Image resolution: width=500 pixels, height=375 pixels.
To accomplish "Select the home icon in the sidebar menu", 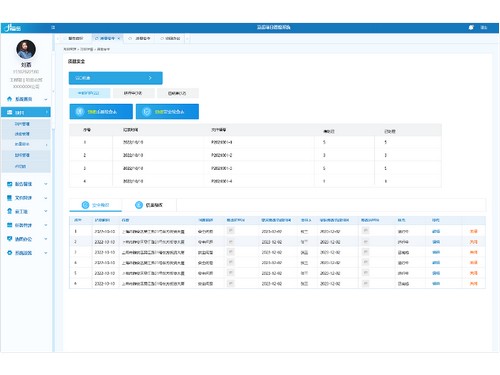I will [9, 99].
